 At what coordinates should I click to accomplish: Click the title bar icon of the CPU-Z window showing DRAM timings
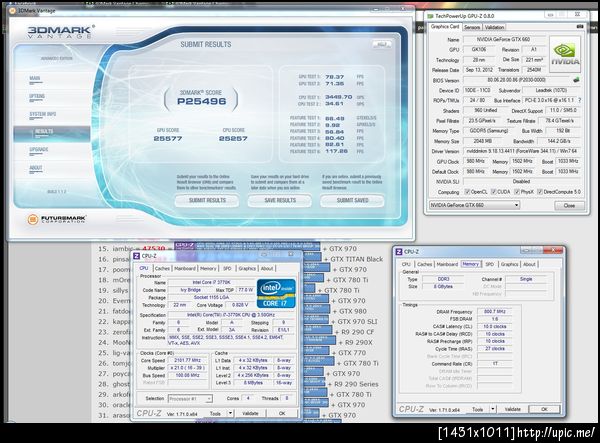pos(399,251)
